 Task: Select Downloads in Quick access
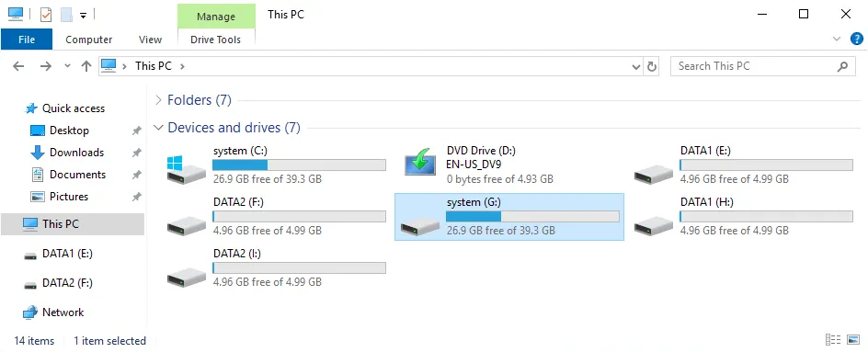click(x=76, y=153)
